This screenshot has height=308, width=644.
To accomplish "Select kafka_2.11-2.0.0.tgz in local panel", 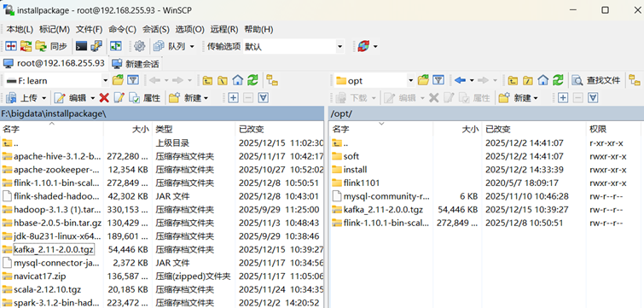I will (x=54, y=249).
